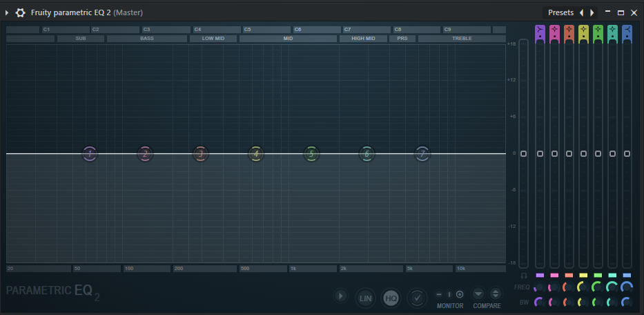The height and width of the screenshot is (315, 644).
Task: Toggle HQ high quality mode
Action: click(391, 298)
